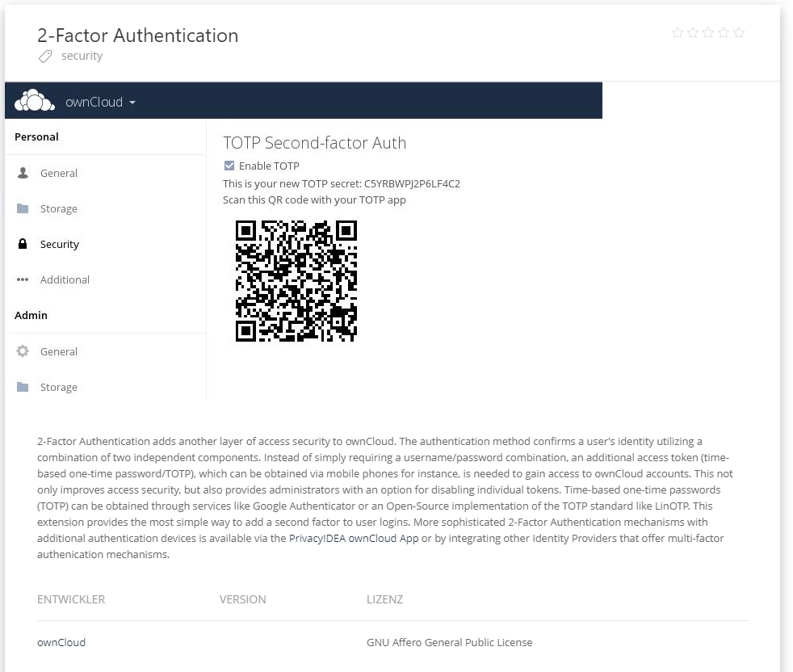
Task: Click the three-dots icon for Additional
Action: 23,280
